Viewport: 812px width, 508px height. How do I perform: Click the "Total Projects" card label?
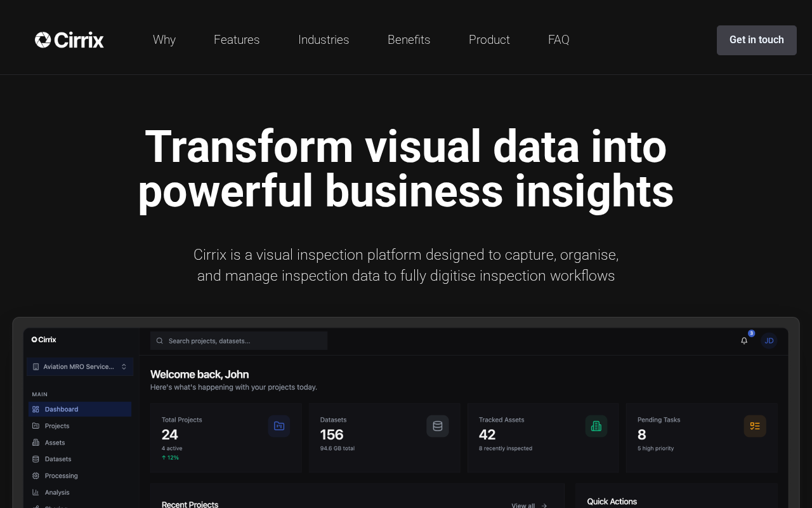tap(182, 420)
